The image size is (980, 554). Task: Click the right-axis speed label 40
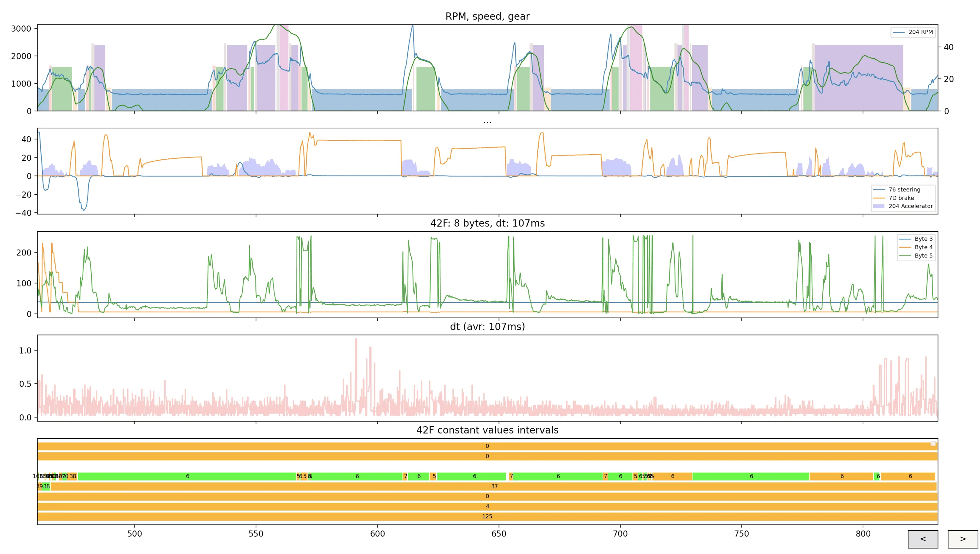pos(949,47)
